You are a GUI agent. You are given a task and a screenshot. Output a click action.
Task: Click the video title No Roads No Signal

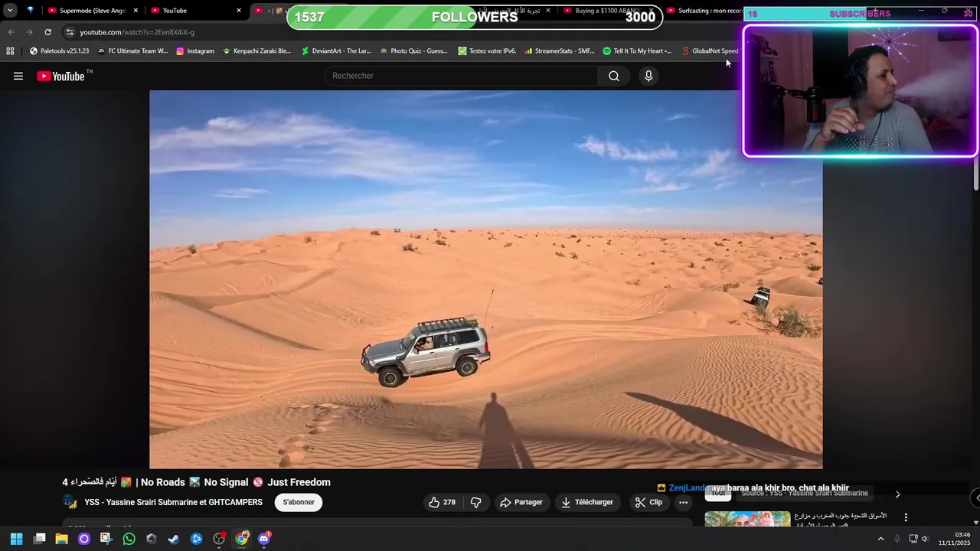(196, 482)
